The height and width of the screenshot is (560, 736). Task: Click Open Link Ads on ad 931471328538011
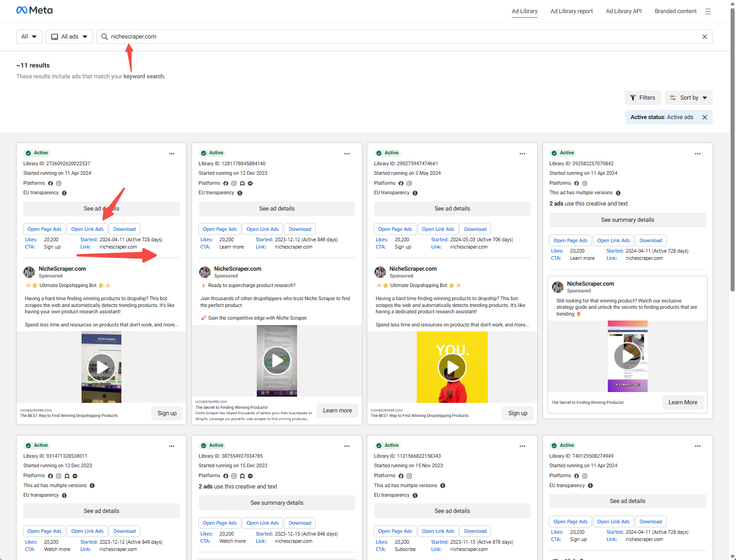pyautogui.click(x=87, y=531)
